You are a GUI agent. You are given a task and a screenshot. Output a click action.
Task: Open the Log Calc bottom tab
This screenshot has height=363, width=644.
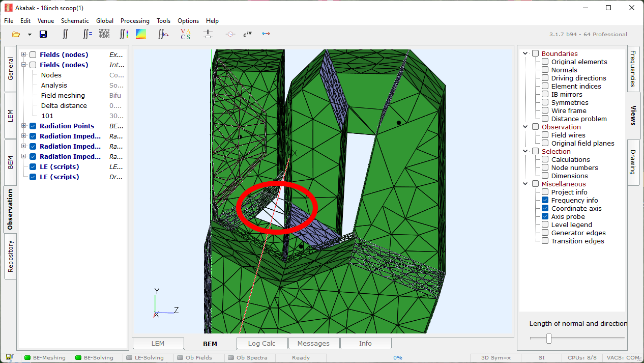(x=261, y=344)
